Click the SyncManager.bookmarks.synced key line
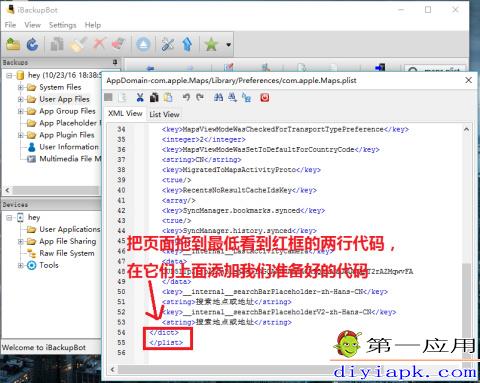The image size is (480, 383). click(x=243, y=210)
